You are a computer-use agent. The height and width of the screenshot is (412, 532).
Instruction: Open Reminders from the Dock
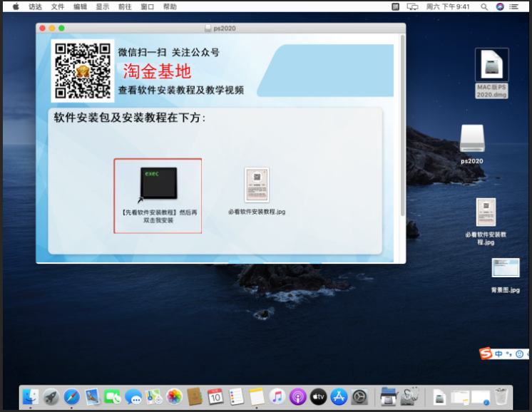pos(236,396)
